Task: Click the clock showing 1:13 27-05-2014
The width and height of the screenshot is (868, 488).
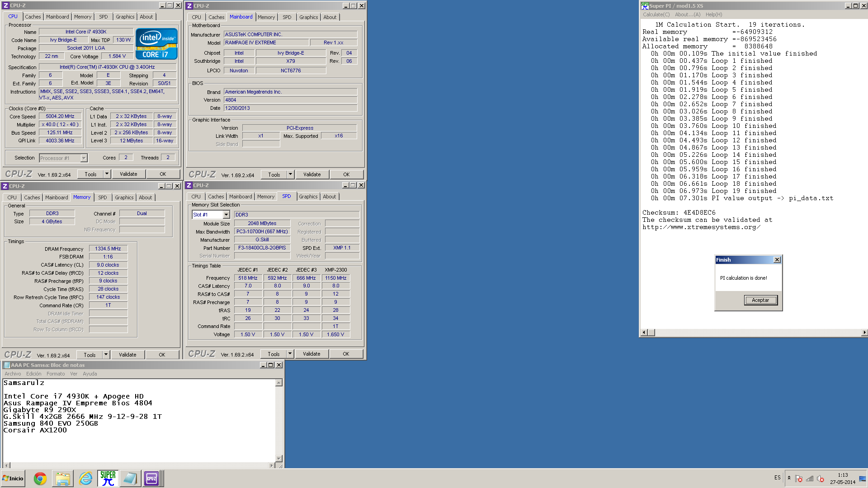Action: [x=843, y=479]
